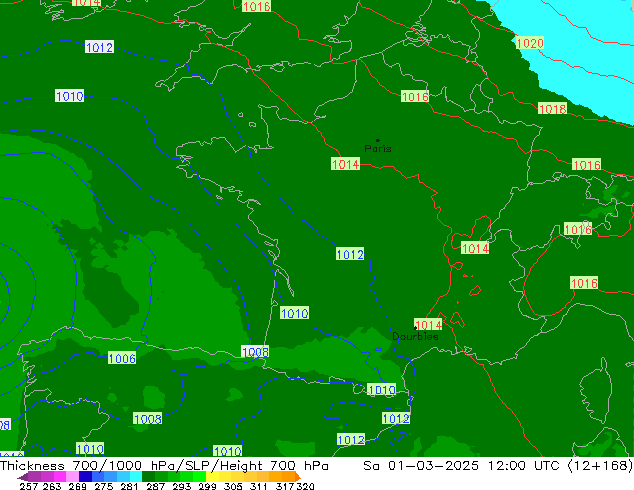Select the 1018 isobar label
This screenshot has width=634, height=490.
(553, 109)
